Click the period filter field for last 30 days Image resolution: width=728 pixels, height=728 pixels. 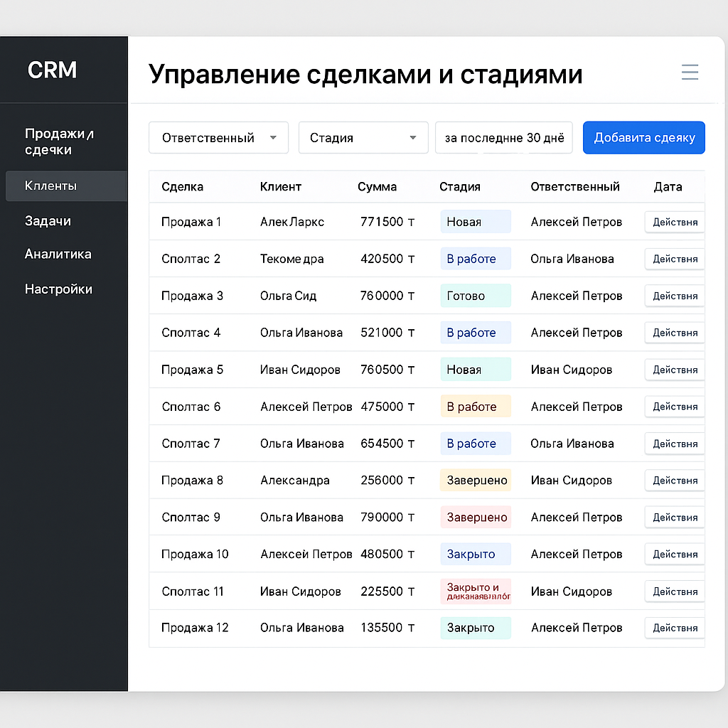pos(504,137)
